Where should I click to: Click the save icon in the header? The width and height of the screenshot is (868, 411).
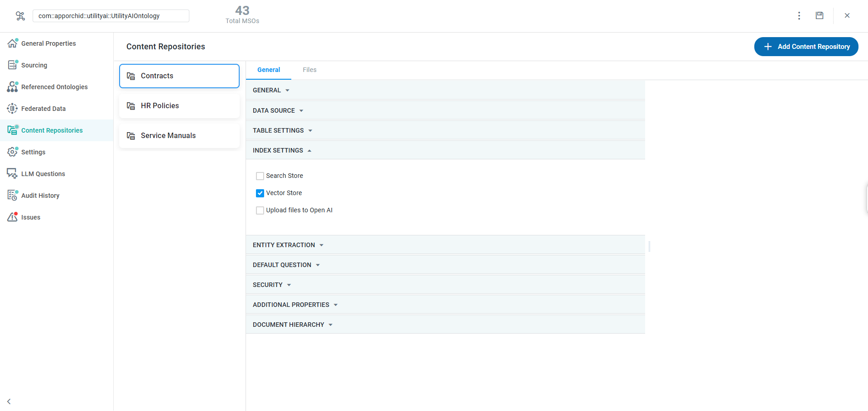click(819, 15)
